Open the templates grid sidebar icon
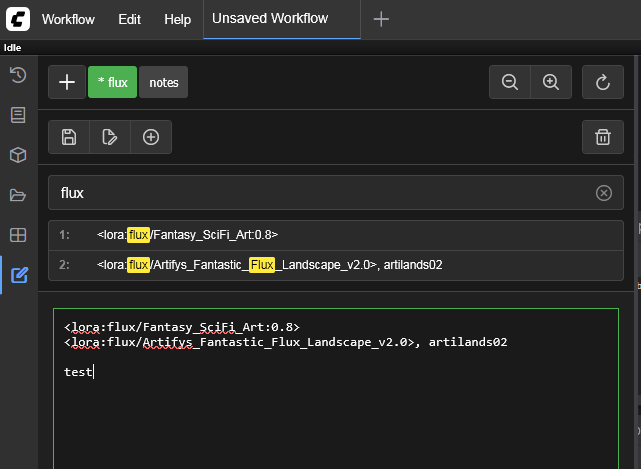This screenshot has height=469, width=641. (x=18, y=235)
